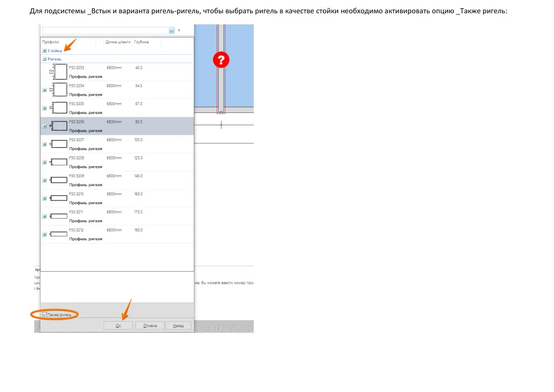Expand the F50.3208 profile row
This screenshot has height=392, width=554.
pos(44,162)
